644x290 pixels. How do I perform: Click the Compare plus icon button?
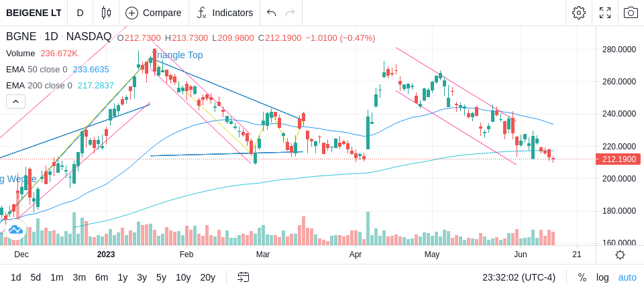131,13
